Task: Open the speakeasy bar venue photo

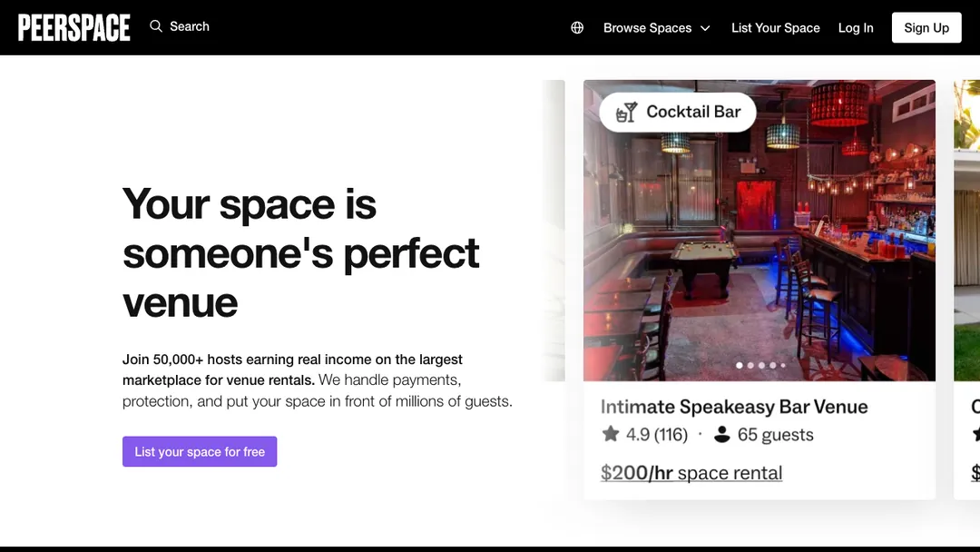Action: click(x=759, y=230)
